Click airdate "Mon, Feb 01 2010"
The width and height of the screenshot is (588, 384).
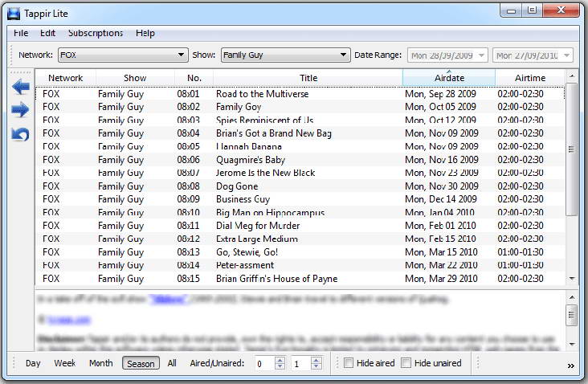coord(440,226)
